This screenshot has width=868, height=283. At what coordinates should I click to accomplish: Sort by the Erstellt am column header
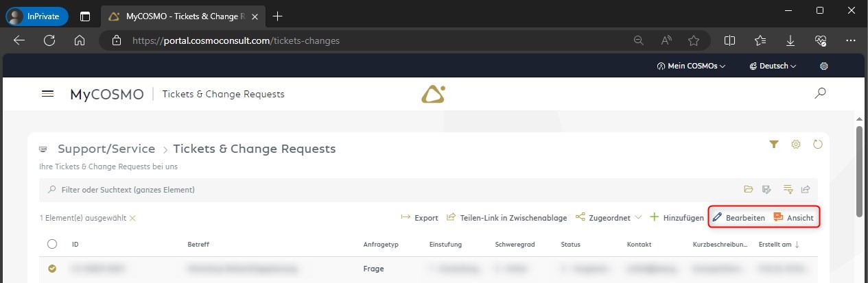tap(778, 244)
